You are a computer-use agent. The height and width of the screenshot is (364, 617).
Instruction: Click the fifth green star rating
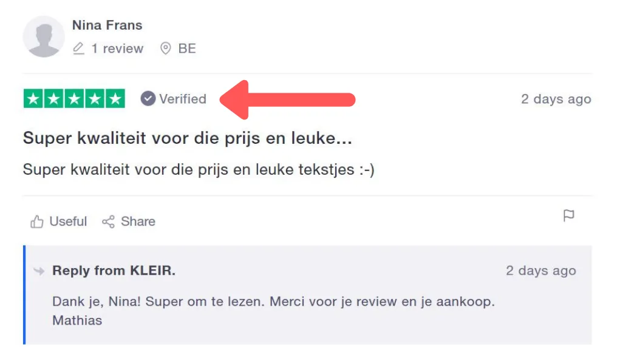(x=115, y=99)
